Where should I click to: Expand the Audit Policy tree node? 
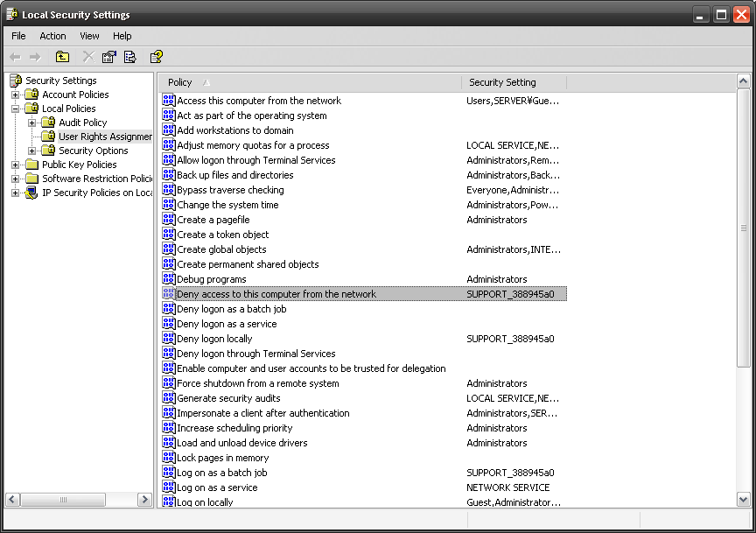(31, 123)
